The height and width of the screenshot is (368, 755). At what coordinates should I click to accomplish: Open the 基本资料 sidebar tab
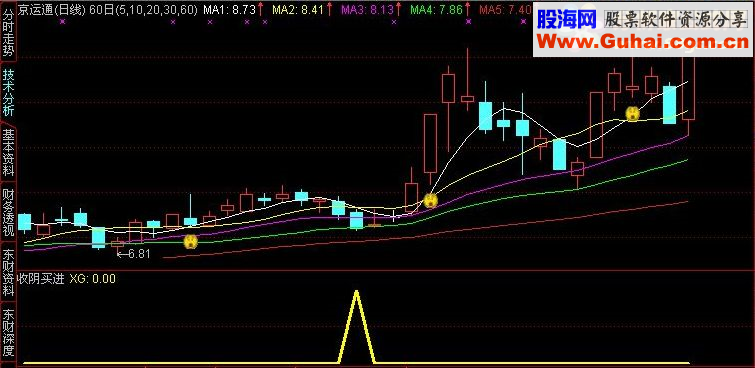[8, 153]
